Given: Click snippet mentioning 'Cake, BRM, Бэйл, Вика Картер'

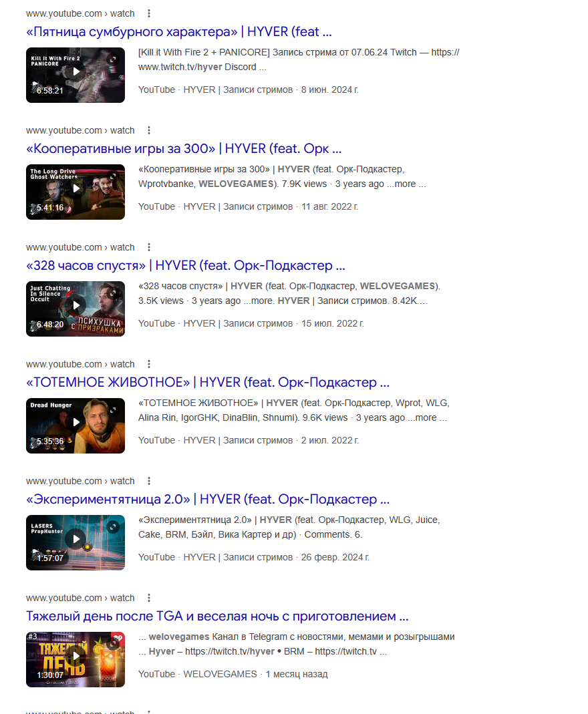Looking at the screenshot, I should pos(289,527).
